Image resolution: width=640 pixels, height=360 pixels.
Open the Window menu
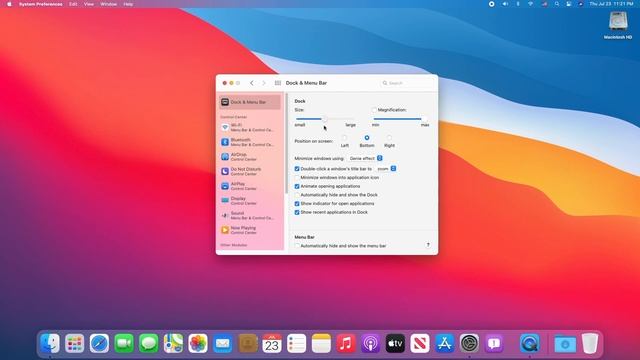[x=109, y=4]
